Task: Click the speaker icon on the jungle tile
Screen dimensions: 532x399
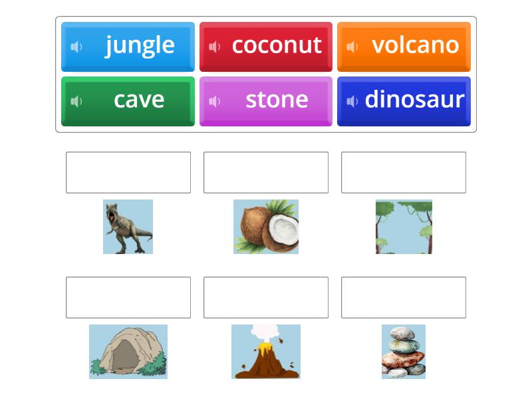Action: (x=78, y=45)
